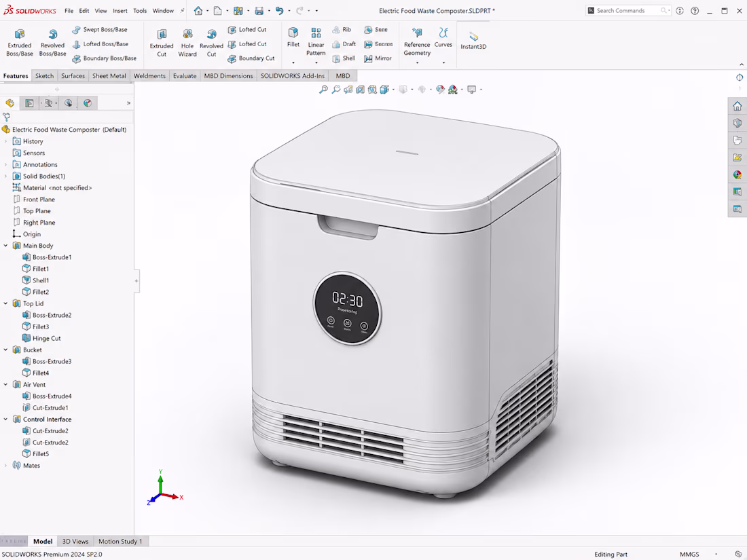This screenshot has height=560, width=747.
Task: Click the filter icon above the tree
Action: point(6,117)
